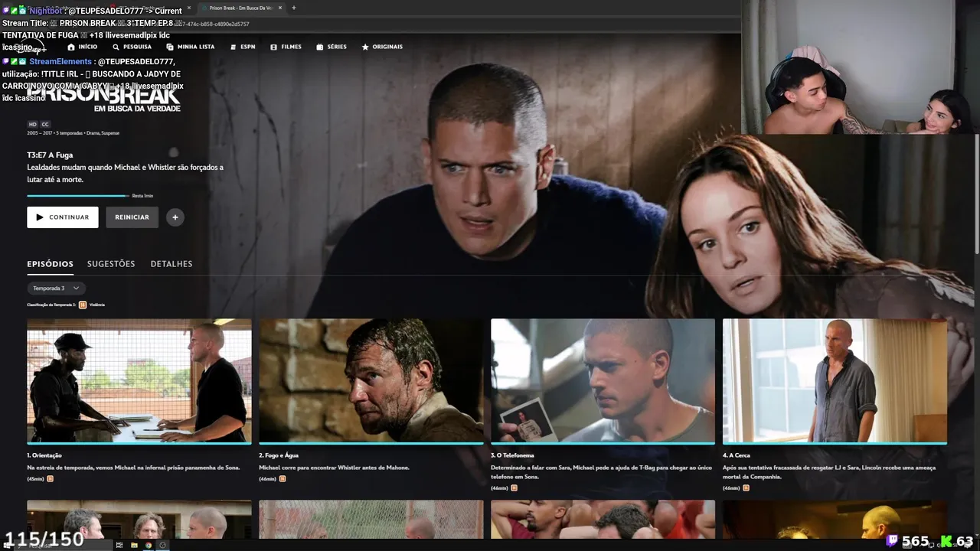Click the progress bar under the Orientação thumbnail
The width and height of the screenshot is (980, 551).
(x=139, y=443)
